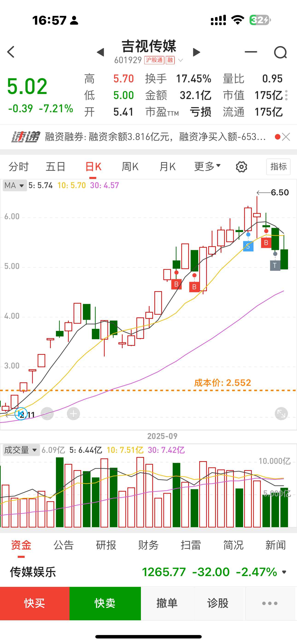Open the 简况 tab
Screen dimensions: 297x644
(x=233, y=545)
